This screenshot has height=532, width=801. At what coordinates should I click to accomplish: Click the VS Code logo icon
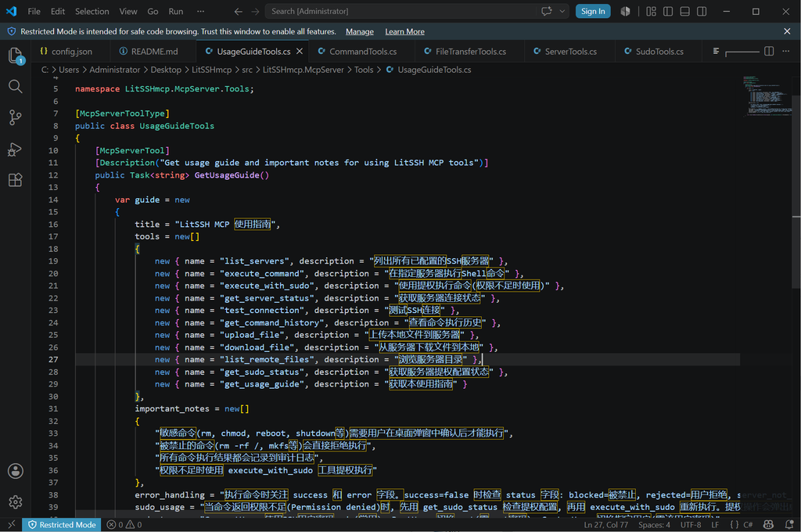pos(11,11)
